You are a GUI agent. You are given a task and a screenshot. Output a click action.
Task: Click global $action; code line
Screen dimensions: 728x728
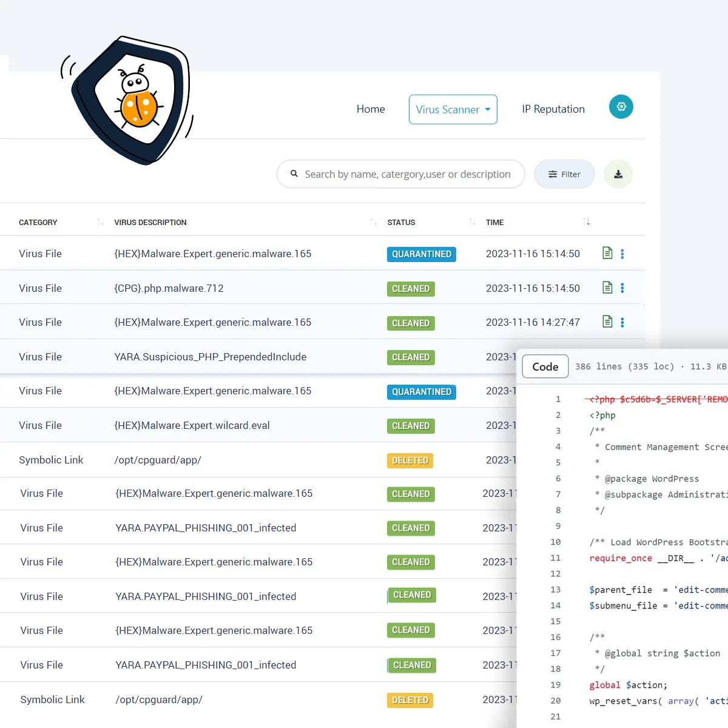(x=628, y=685)
